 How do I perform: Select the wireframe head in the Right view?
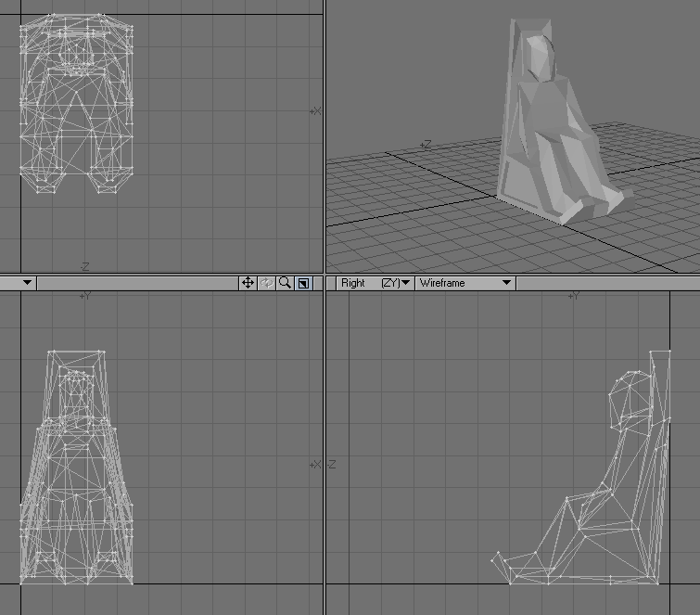click(628, 397)
